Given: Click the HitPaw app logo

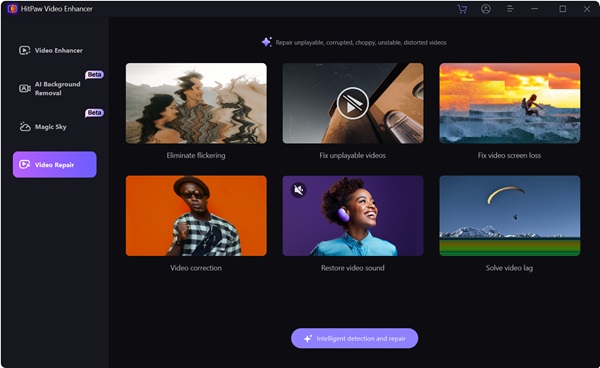Looking at the screenshot, I should 12,9.
